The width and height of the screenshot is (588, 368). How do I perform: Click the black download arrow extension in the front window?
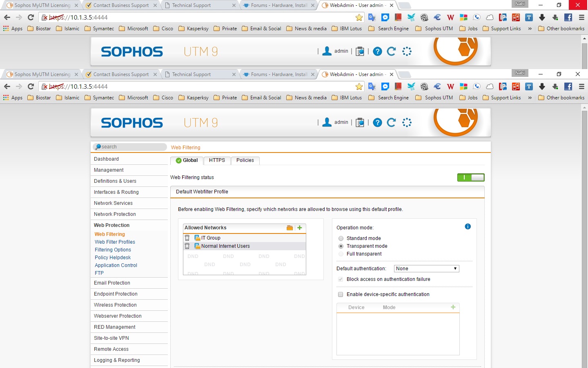pos(542,86)
